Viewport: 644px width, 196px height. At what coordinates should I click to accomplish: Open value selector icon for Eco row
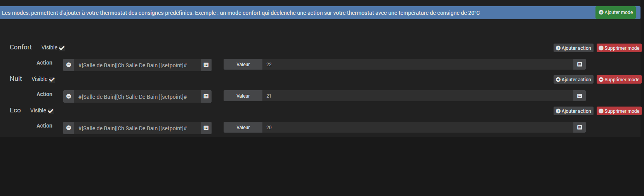(x=580, y=128)
